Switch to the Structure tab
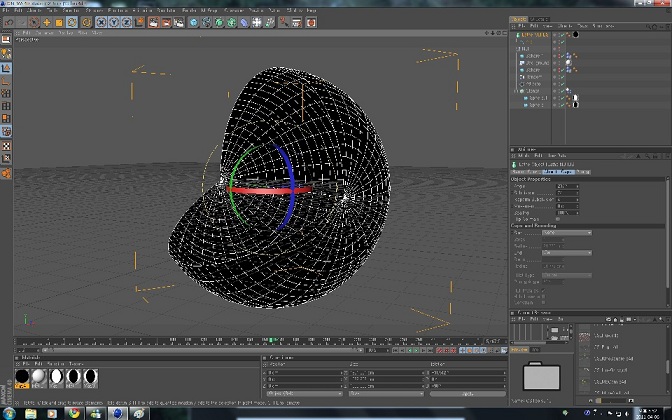Screen dimensions: 672x420 tap(539, 19)
